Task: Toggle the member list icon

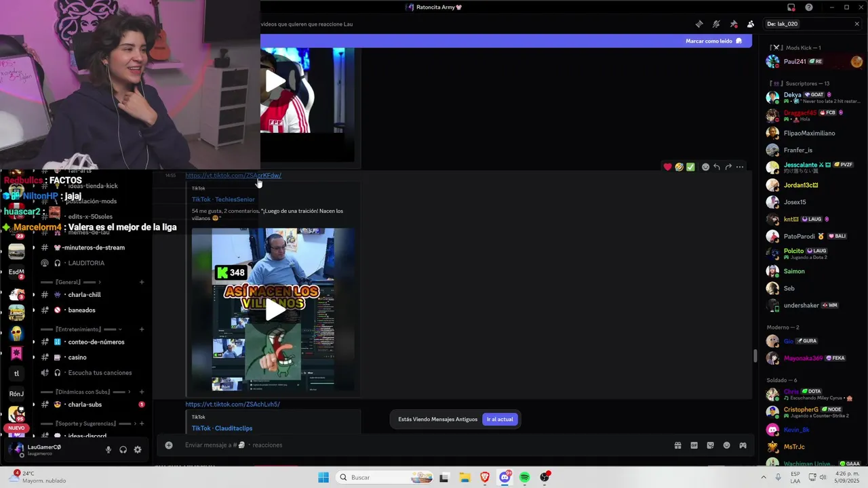Action: coord(751,24)
